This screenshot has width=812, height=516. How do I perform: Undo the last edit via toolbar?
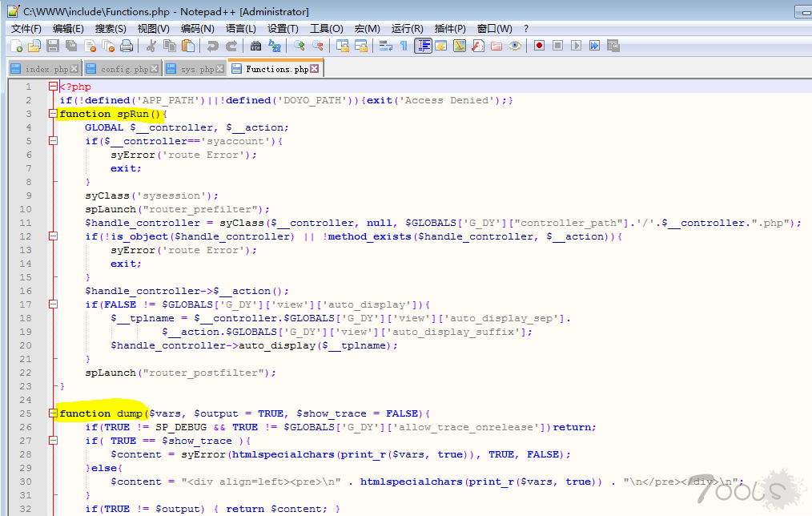[x=212, y=46]
